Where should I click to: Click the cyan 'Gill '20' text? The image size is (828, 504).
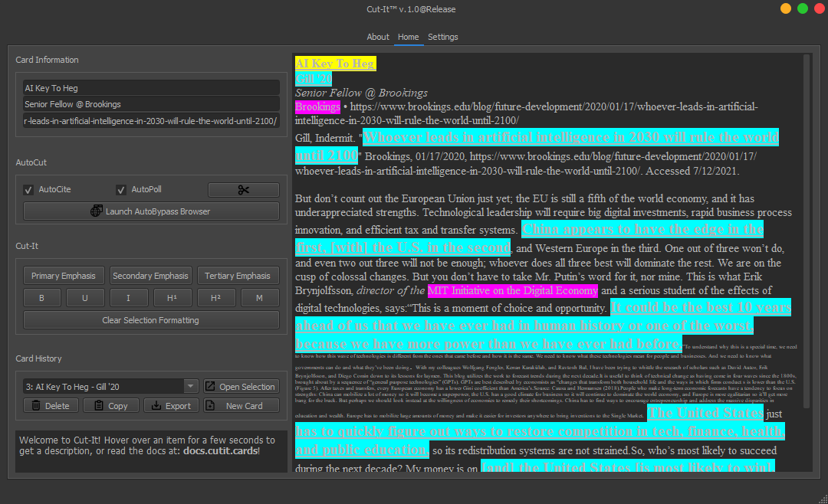314,79
